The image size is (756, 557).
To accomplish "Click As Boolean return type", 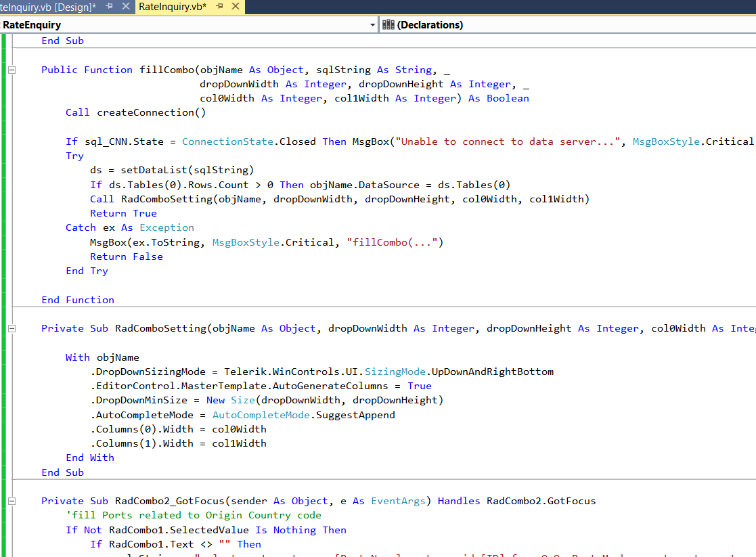I will [499, 98].
